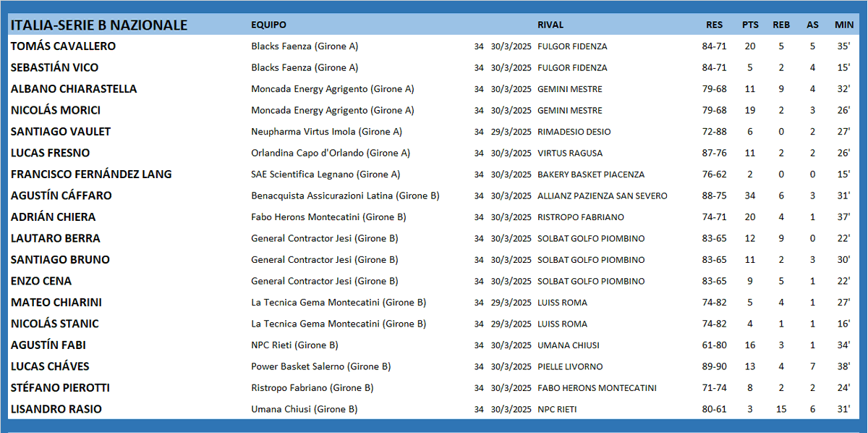Select player name NICOLÁS MORICI
868x433 pixels.
tap(56, 110)
